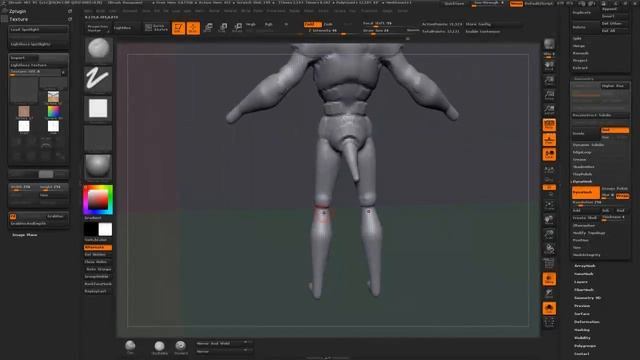Toggle the orange Alternate button
This screenshot has height=360, width=640.
pyautogui.click(x=98, y=247)
